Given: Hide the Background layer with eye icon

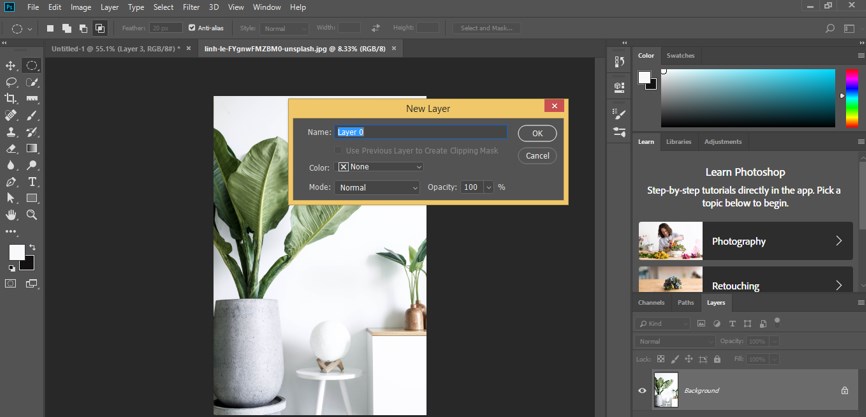Looking at the screenshot, I should pyautogui.click(x=642, y=390).
